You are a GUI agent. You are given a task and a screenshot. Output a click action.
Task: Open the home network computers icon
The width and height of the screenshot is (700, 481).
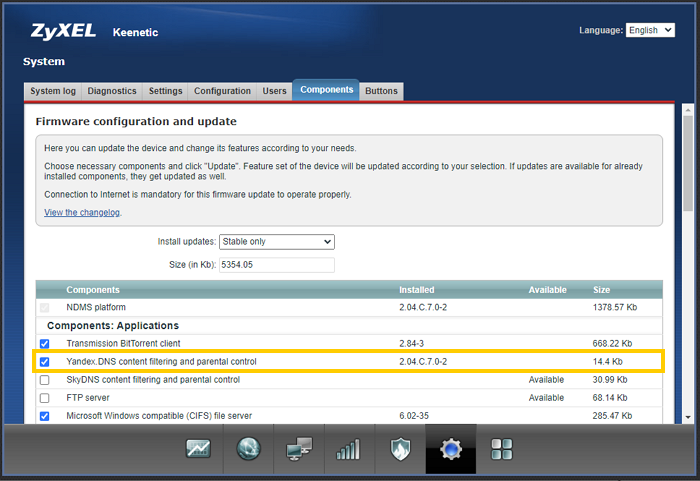(x=299, y=450)
